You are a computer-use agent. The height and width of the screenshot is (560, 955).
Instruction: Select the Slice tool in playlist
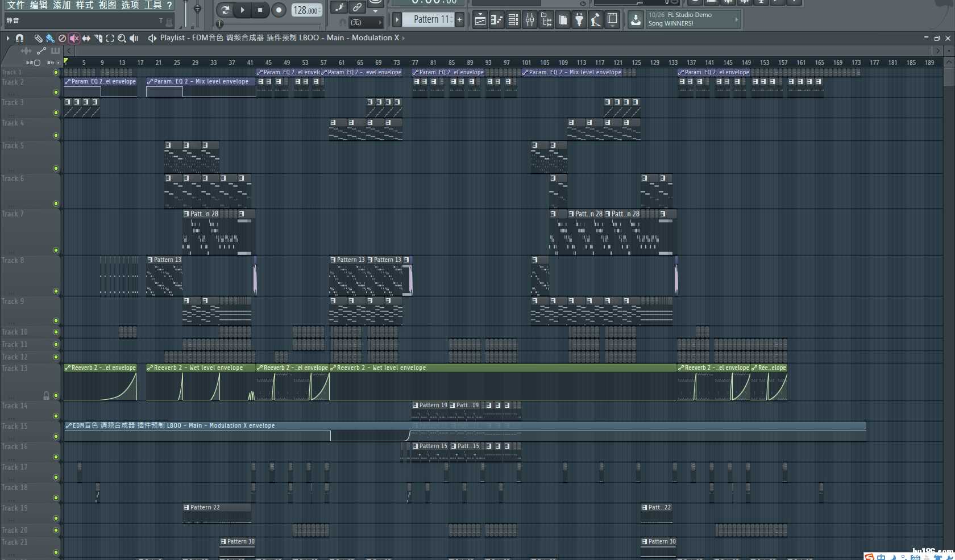(x=98, y=38)
